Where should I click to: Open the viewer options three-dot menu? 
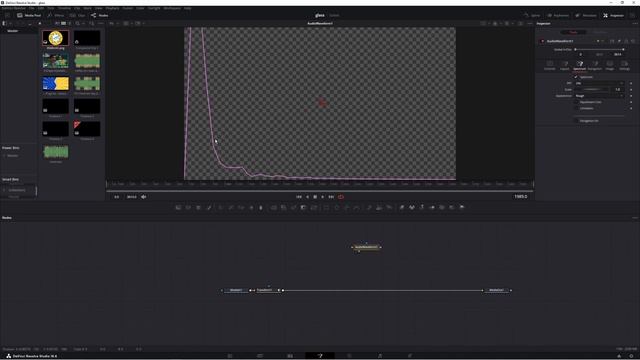click(x=529, y=24)
